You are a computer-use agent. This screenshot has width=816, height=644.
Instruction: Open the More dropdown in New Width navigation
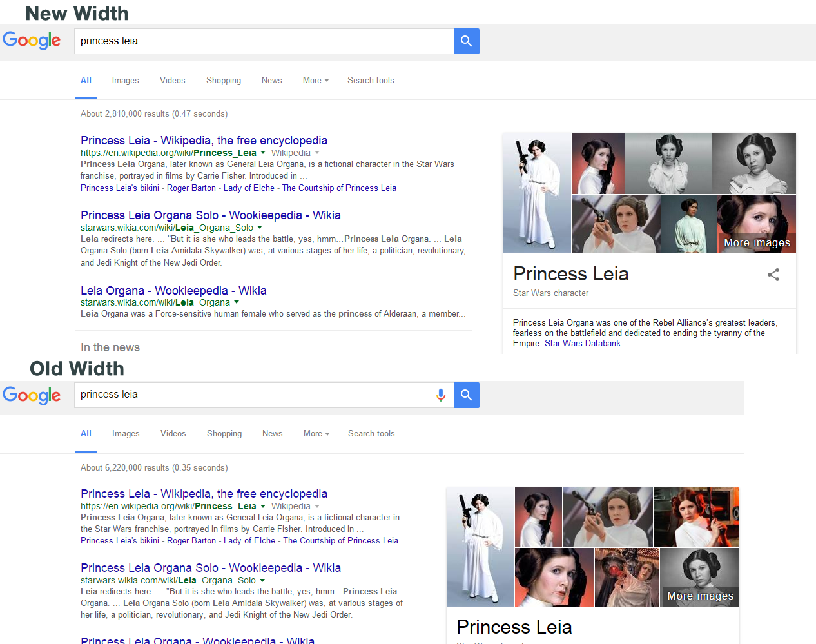pos(315,80)
